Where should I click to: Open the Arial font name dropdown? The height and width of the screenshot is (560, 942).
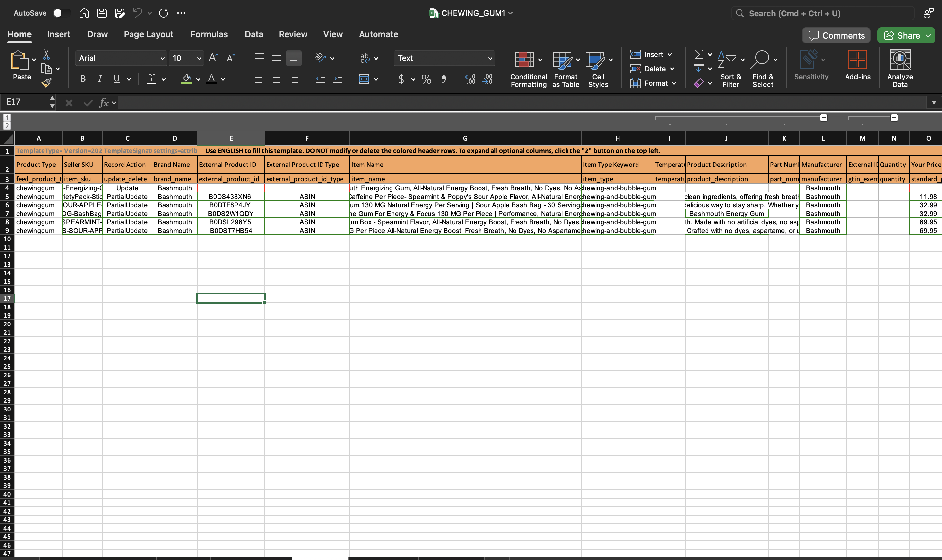coord(162,58)
